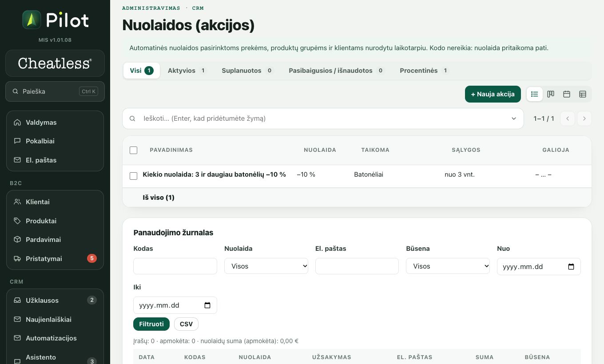
Task: Click the Filtruoti button
Action: point(151,324)
